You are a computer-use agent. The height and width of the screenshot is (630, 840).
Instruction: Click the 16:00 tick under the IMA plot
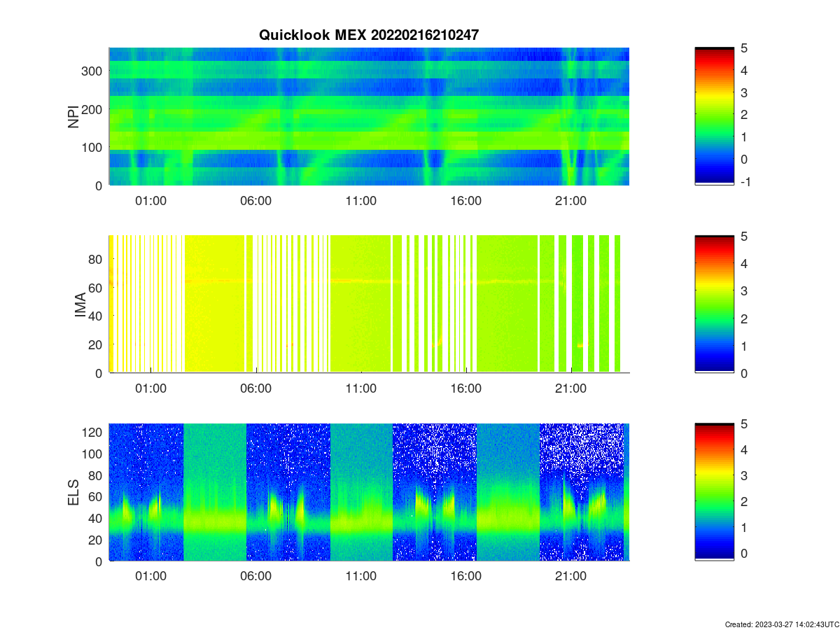[x=465, y=388]
